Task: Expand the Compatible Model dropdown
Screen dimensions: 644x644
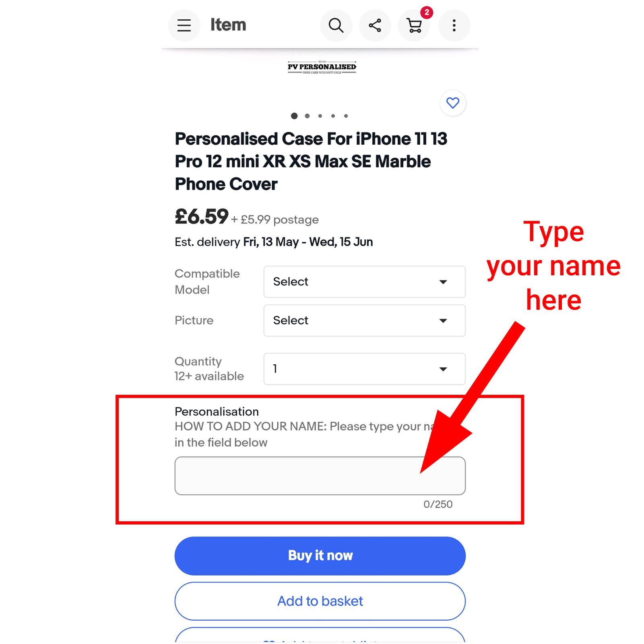Action: pos(364,282)
